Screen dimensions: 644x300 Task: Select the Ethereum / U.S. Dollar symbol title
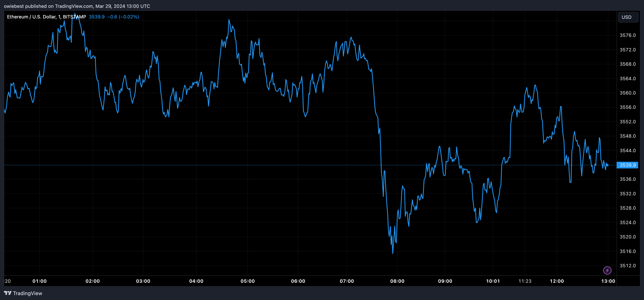click(x=46, y=17)
